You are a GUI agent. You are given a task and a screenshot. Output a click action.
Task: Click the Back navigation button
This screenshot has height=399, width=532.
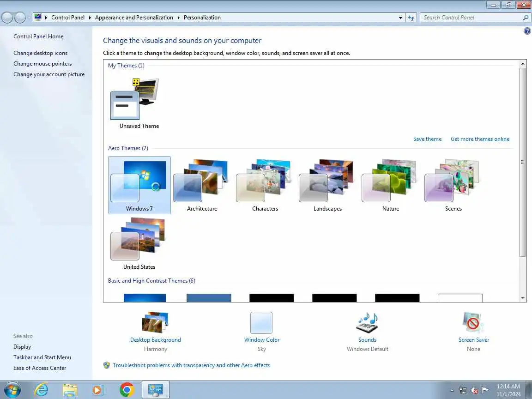point(7,18)
